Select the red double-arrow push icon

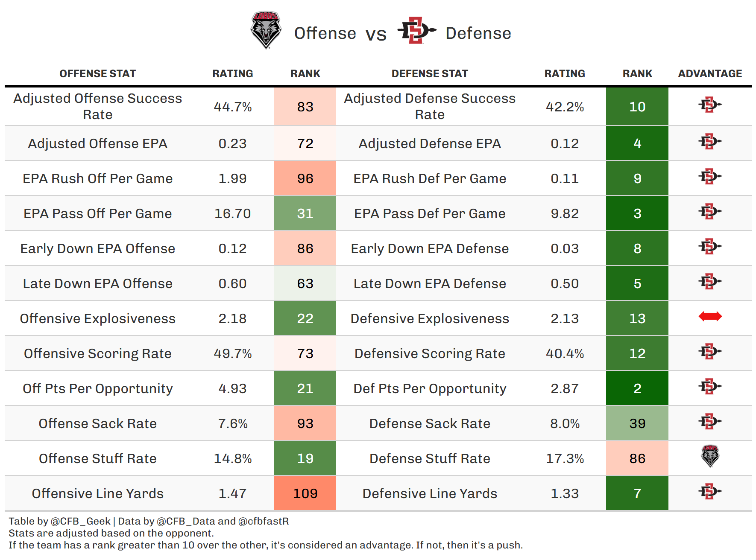pyautogui.click(x=710, y=316)
